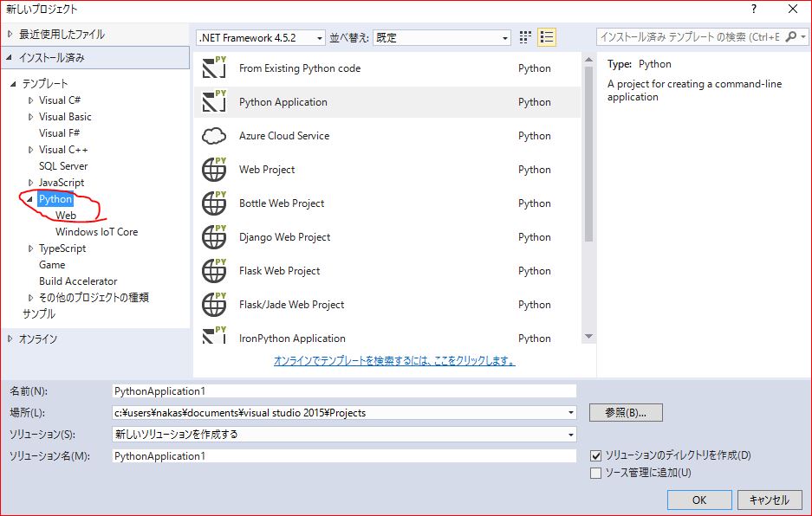This screenshot has width=812, height=516.
Task: Select the Windows IoT Core subcategory
Action: [x=97, y=232]
